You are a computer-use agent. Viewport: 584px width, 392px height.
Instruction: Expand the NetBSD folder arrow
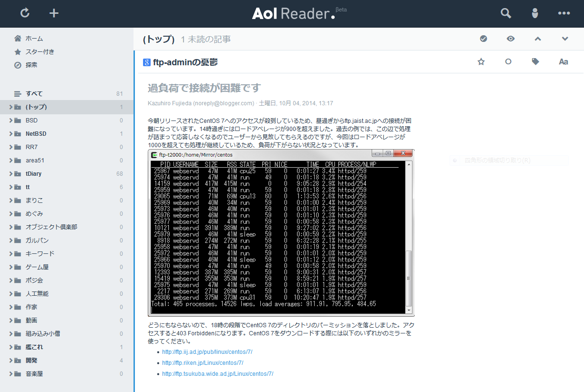click(x=10, y=133)
